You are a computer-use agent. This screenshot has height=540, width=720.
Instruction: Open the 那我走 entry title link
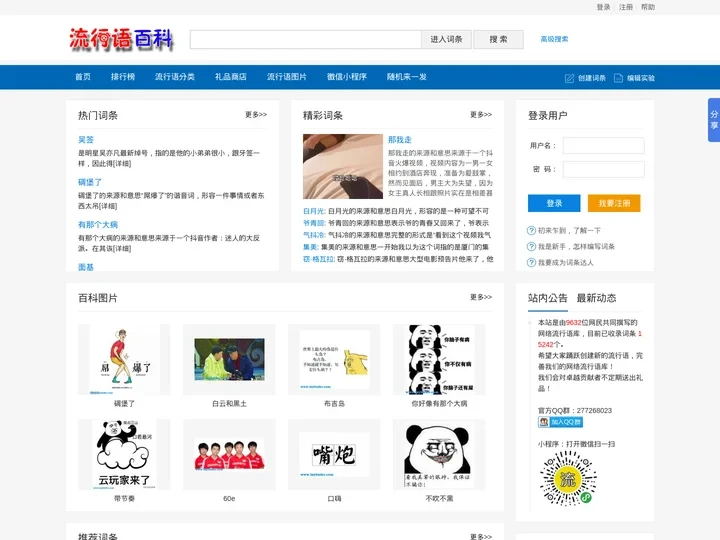pyautogui.click(x=400, y=140)
